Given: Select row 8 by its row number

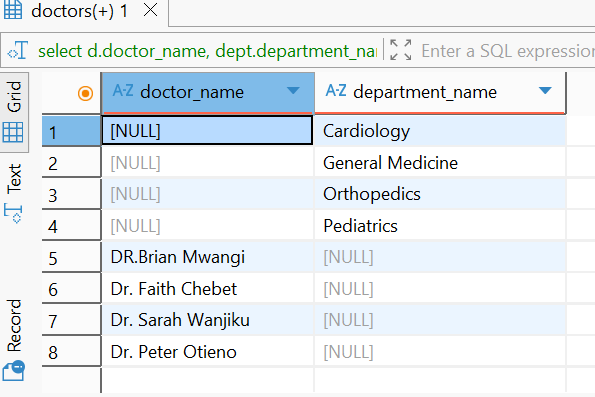Looking at the screenshot, I should click(71, 351).
